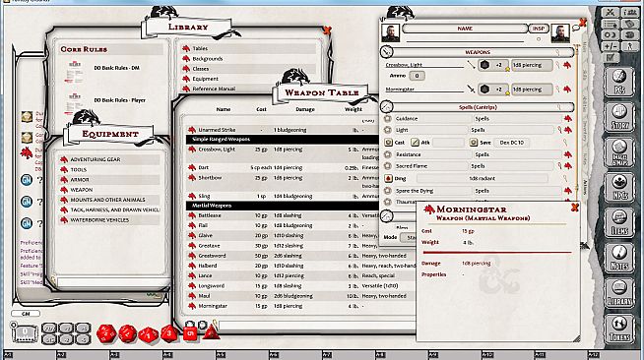Click the Ammo count field
Image resolution: width=644 pixels, height=360 pixels.
point(417,76)
